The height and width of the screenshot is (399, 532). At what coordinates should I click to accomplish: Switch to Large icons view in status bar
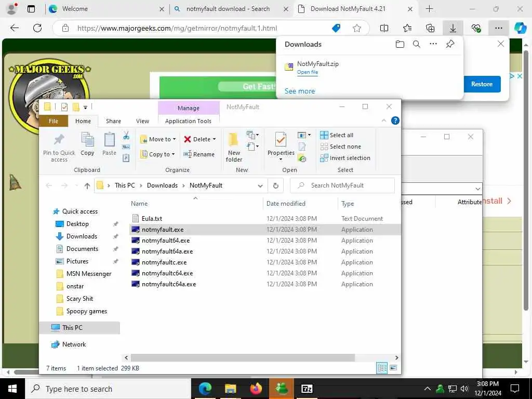[x=393, y=368]
